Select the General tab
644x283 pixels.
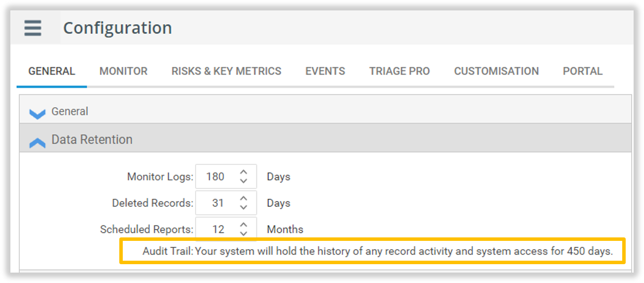pos(51,71)
